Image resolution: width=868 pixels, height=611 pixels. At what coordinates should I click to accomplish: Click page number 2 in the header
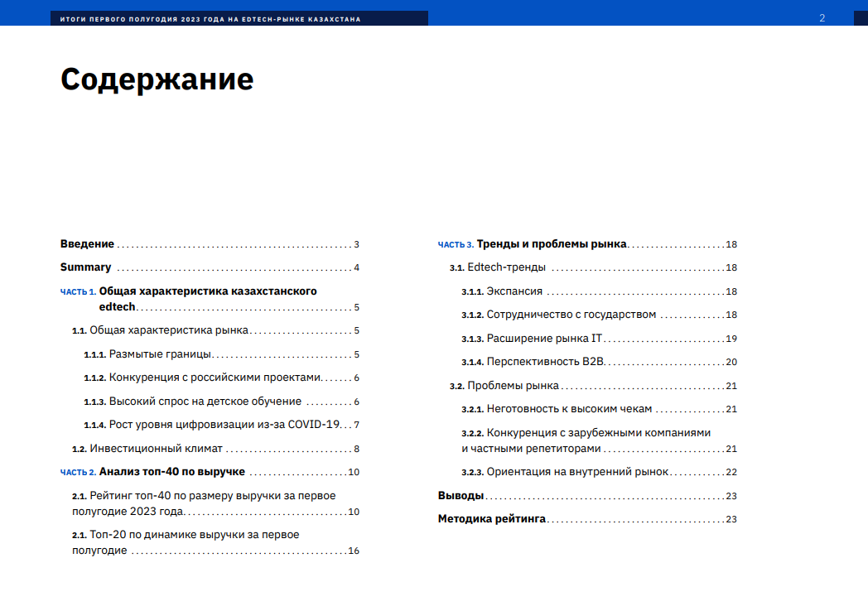[822, 18]
